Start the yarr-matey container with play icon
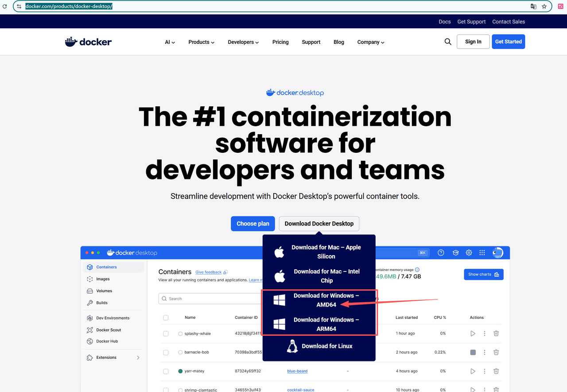Screen dimensions: 567x392 473,371
